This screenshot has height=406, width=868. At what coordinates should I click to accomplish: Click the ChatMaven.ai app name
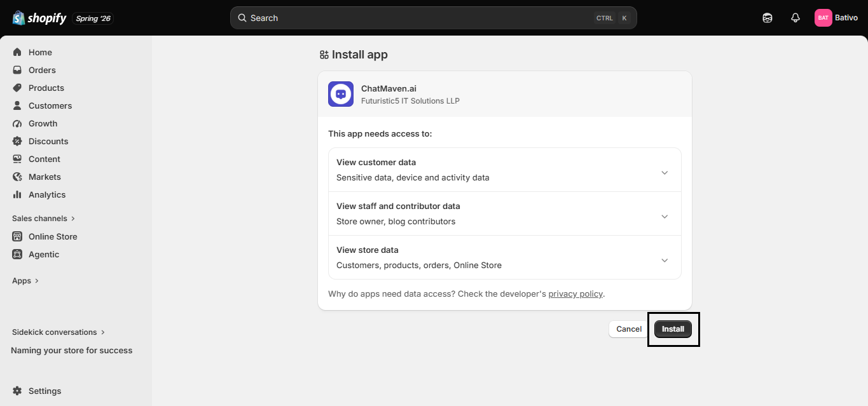tap(389, 89)
